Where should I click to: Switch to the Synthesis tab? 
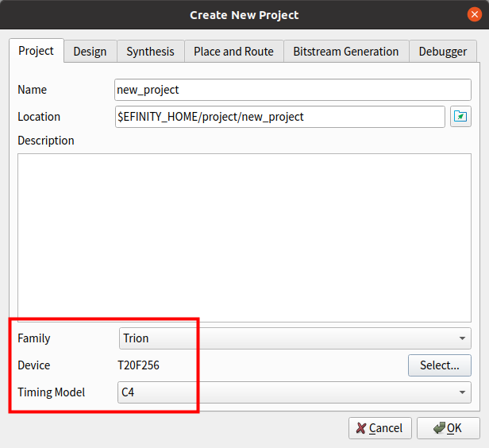point(150,52)
